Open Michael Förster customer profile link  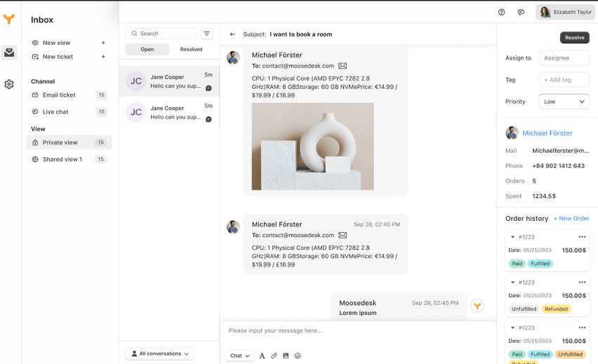[547, 133]
